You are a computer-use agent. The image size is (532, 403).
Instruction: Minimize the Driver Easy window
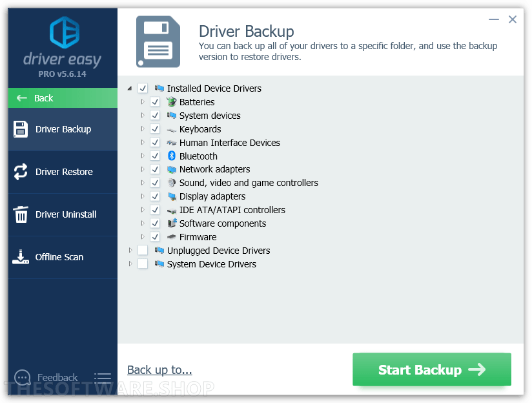494,19
